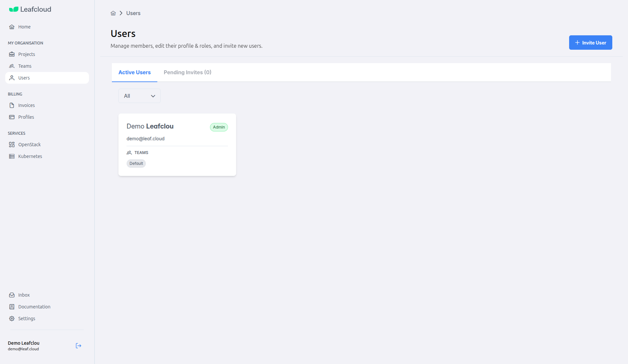Image resolution: width=628 pixels, height=364 pixels.
Task: Click the plus icon on Invite User
Action: pos(577,43)
